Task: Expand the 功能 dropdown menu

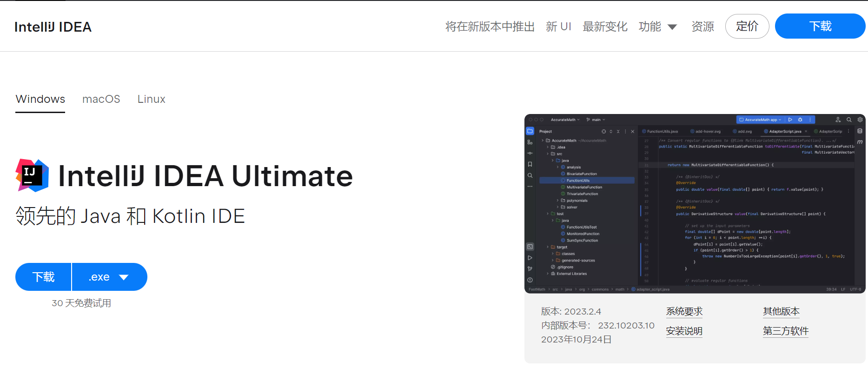Action: coord(657,27)
